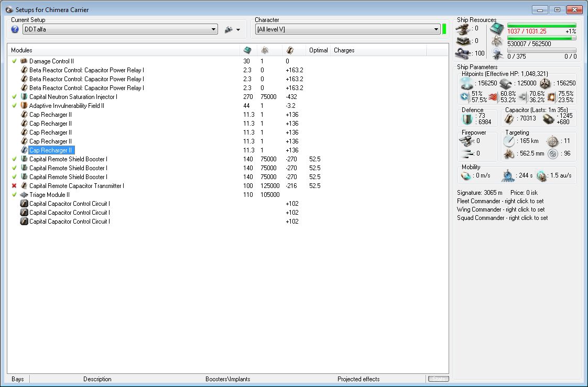This screenshot has height=387, width=588.
Task: Click the shield hitpoints icon showing 156250
Action: click(x=467, y=83)
